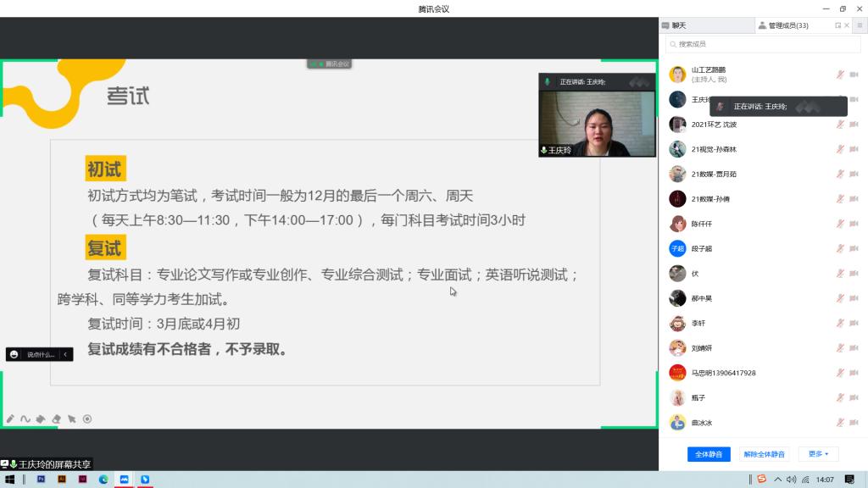Image resolution: width=868 pixels, height=488 pixels.
Task: Expand the 更多 dropdown menu
Action: [818, 454]
